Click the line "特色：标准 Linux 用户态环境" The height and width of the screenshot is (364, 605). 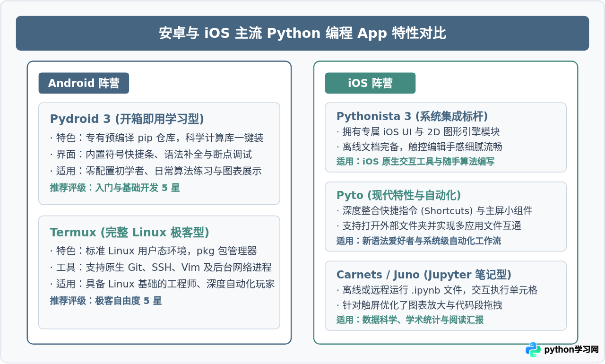[x=154, y=251]
